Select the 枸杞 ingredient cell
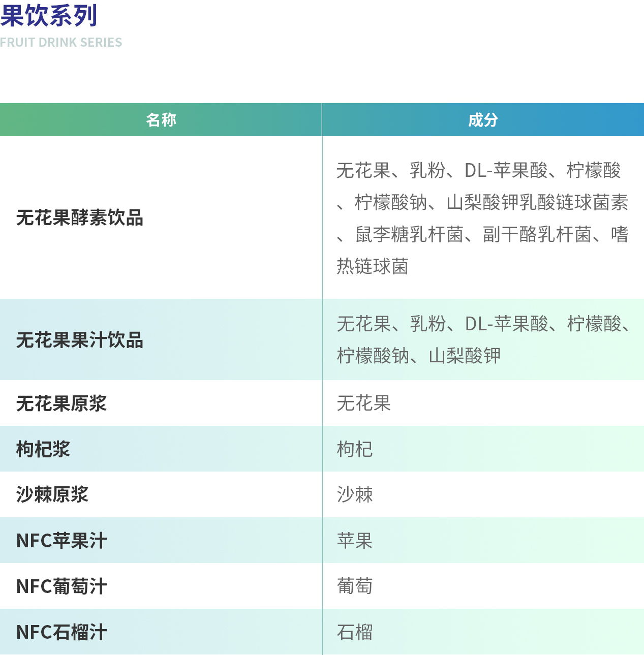The image size is (644, 655). 355,449
